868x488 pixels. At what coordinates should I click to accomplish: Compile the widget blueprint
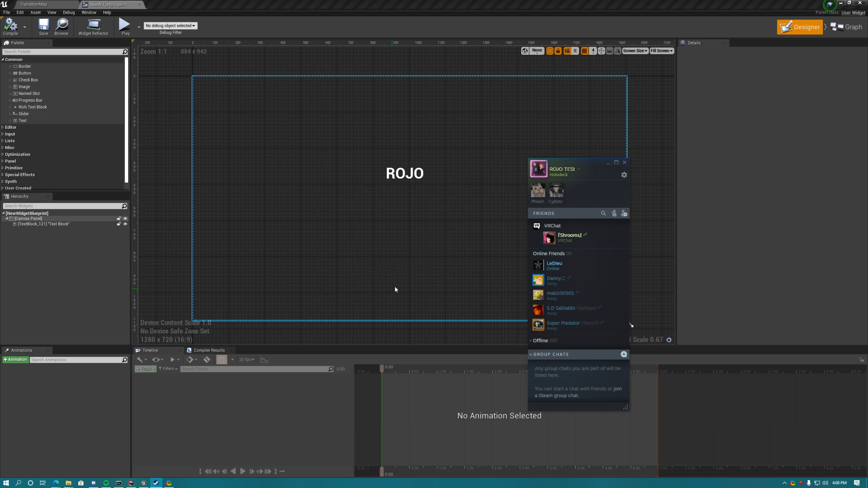(x=10, y=27)
